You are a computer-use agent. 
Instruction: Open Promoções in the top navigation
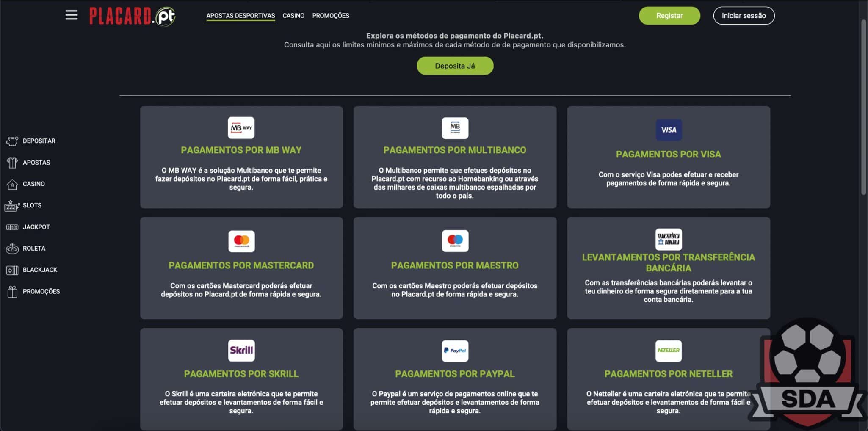(331, 16)
